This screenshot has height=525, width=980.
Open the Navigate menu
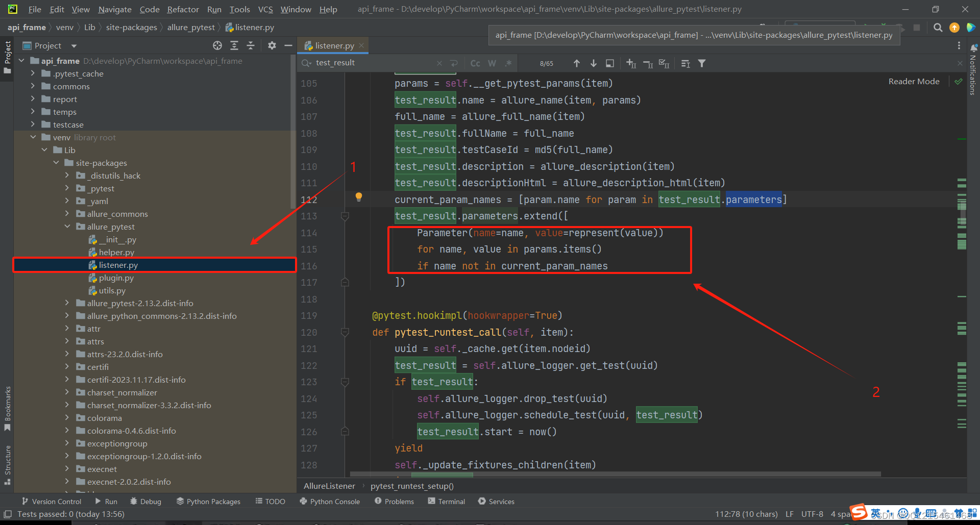pyautogui.click(x=115, y=9)
